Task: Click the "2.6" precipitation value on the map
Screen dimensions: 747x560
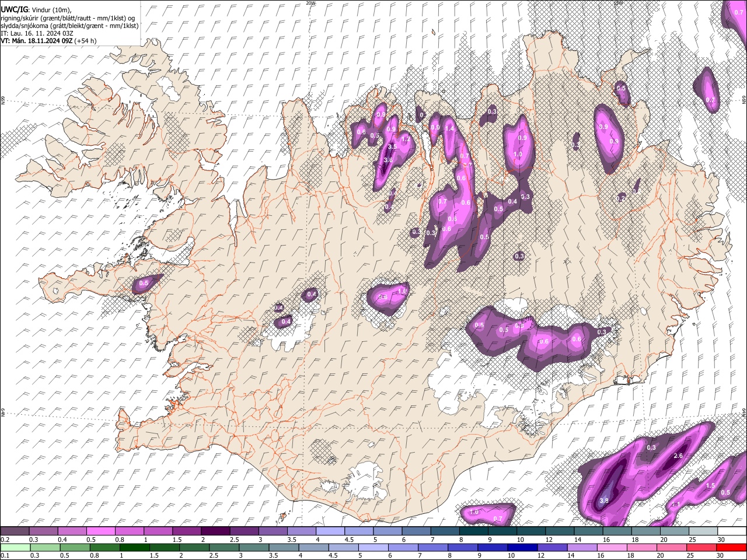Action: click(678, 456)
